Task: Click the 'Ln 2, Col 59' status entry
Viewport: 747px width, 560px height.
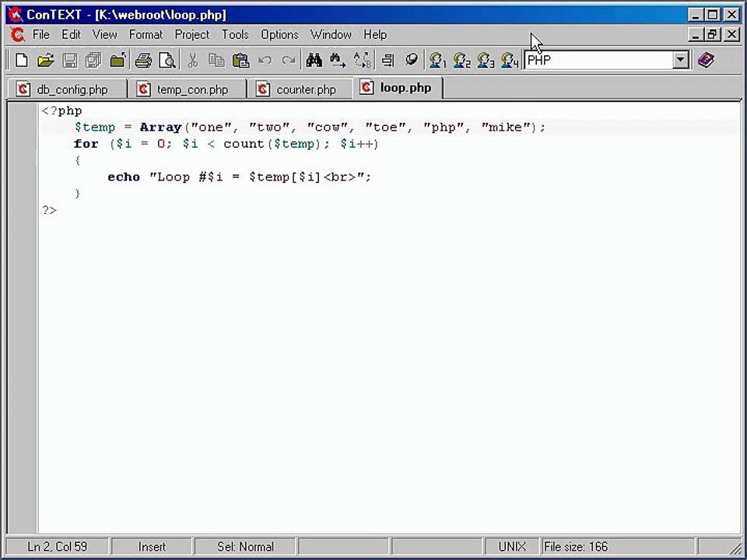Action: pos(57,546)
